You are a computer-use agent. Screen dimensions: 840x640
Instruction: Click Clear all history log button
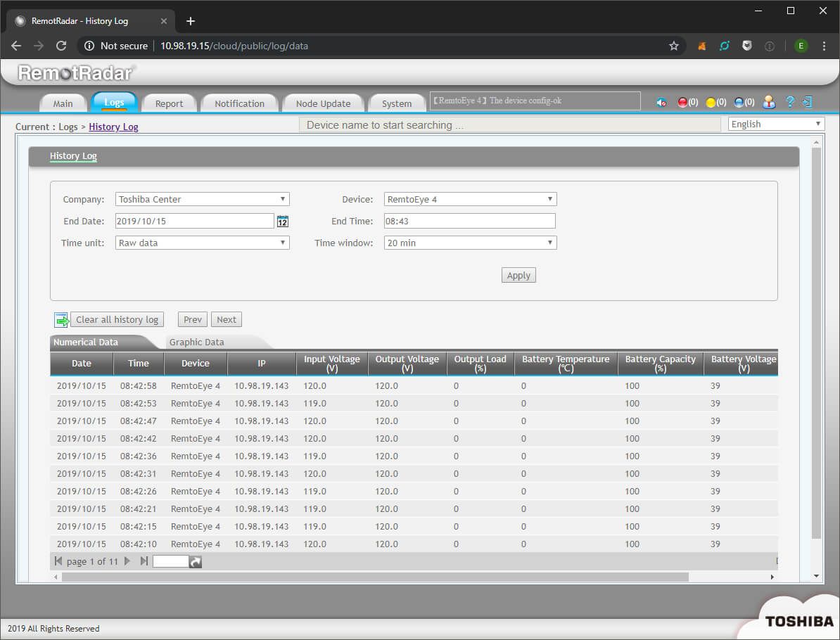coord(117,320)
